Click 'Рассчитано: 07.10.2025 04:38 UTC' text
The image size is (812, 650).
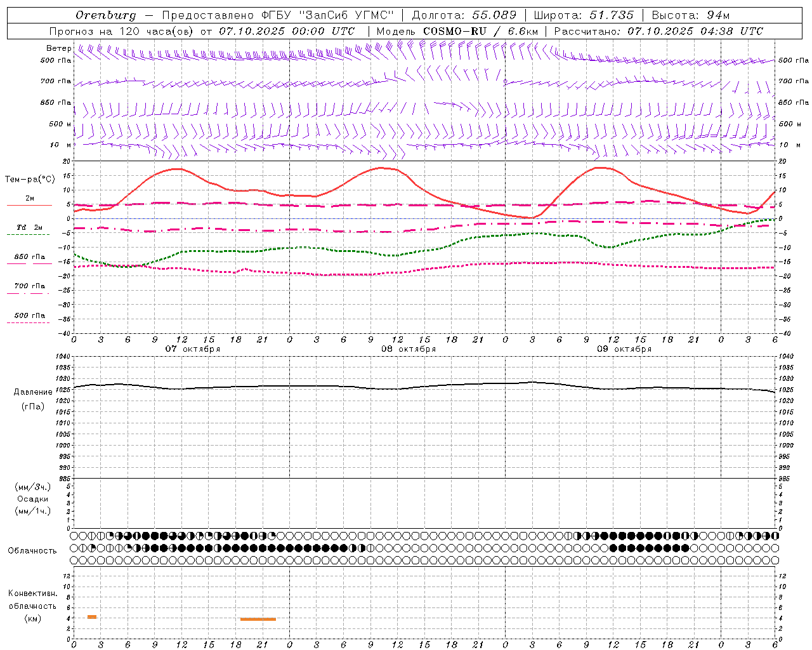659,31
